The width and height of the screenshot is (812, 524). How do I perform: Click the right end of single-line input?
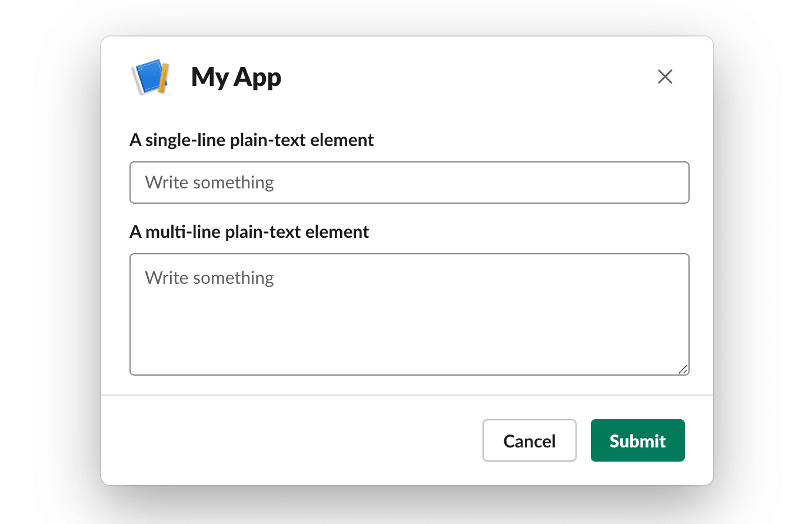coord(671,183)
